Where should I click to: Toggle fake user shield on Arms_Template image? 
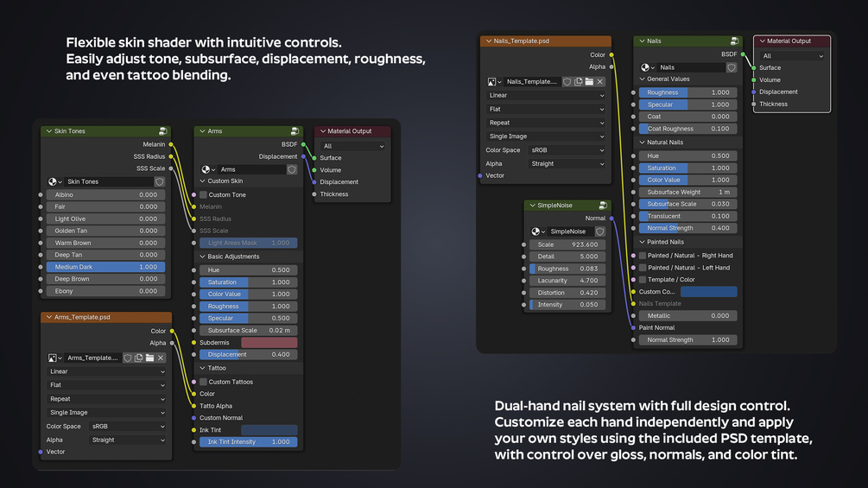tap(128, 358)
